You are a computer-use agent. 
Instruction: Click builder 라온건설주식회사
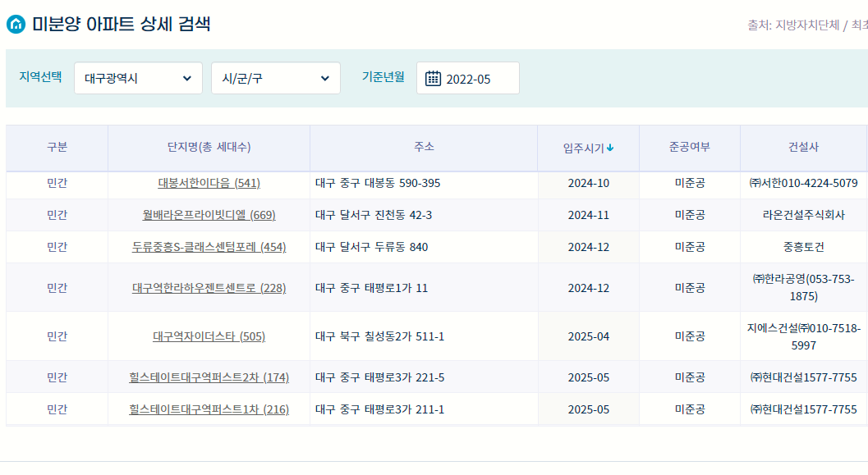[804, 215]
